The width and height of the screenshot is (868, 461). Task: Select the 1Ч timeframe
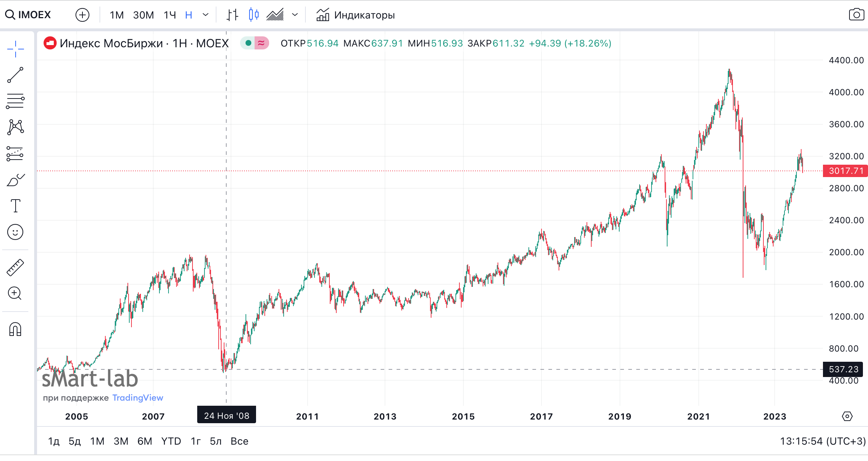(170, 15)
